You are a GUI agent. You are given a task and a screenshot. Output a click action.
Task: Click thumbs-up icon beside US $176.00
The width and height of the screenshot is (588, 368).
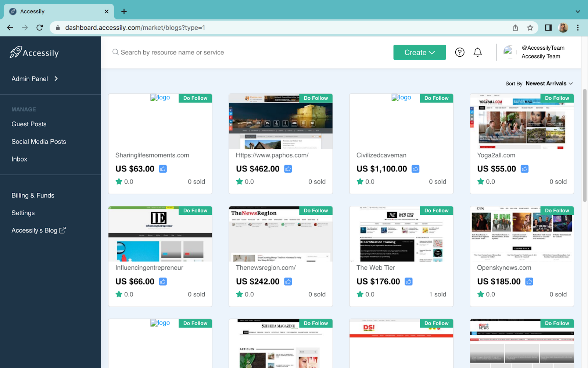click(409, 282)
